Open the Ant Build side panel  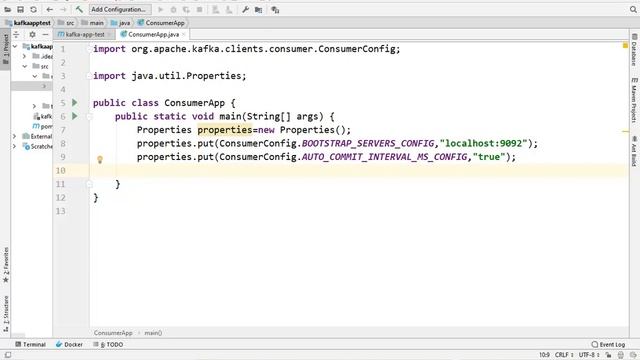pos(634,151)
